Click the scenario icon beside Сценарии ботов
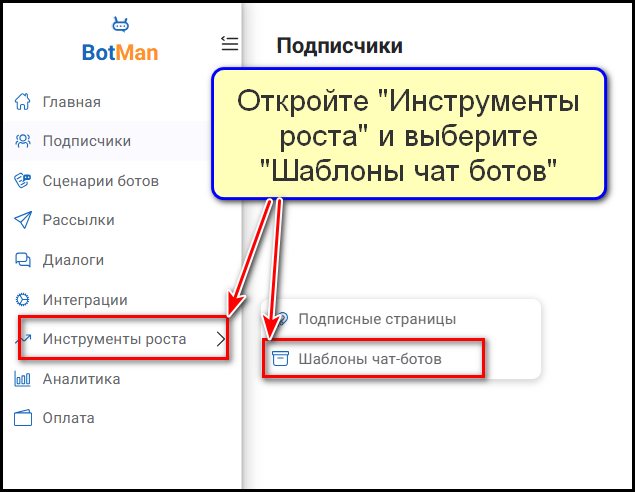 (23, 181)
